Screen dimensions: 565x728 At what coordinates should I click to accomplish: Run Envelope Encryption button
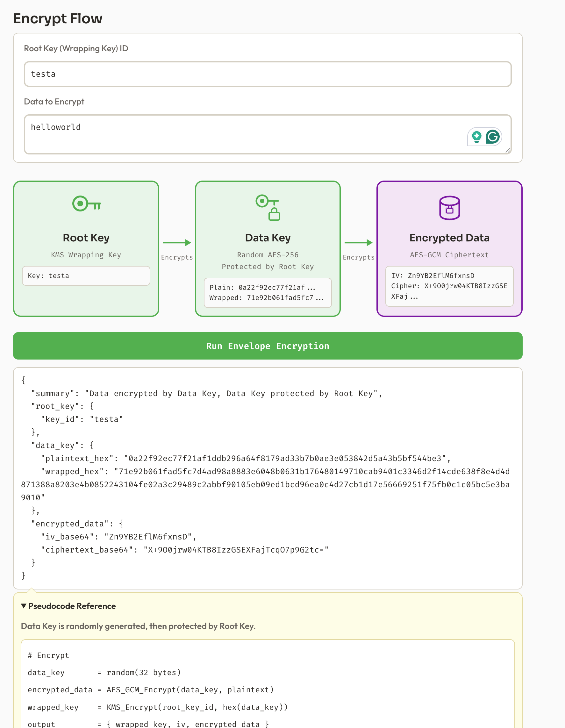coord(268,346)
